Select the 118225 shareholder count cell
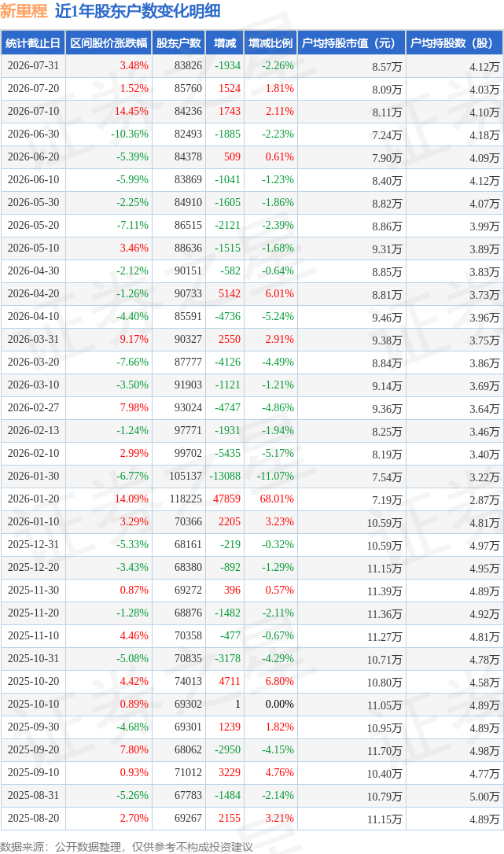The width and height of the screenshot is (504, 854). (x=186, y=499)
